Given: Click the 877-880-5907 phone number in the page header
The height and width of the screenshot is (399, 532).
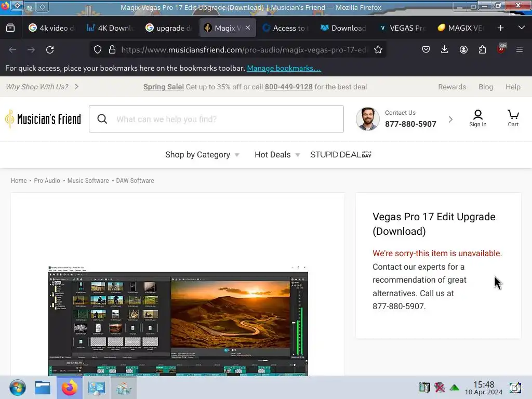Looking at the screenshot, I should point(410,124).
